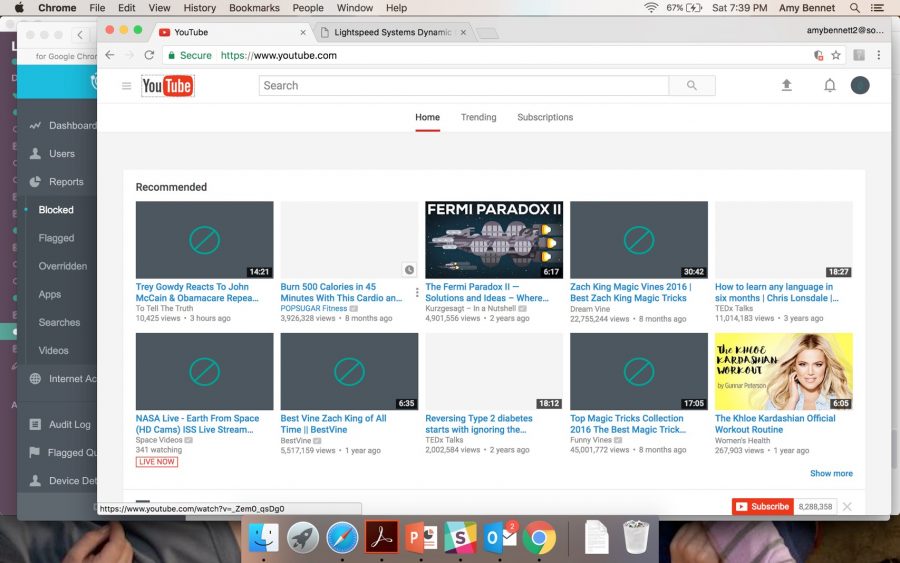Open 'Trey Gowdy Reacts To John McCain' video title
The image size is (900, 563).
point(197,292)
